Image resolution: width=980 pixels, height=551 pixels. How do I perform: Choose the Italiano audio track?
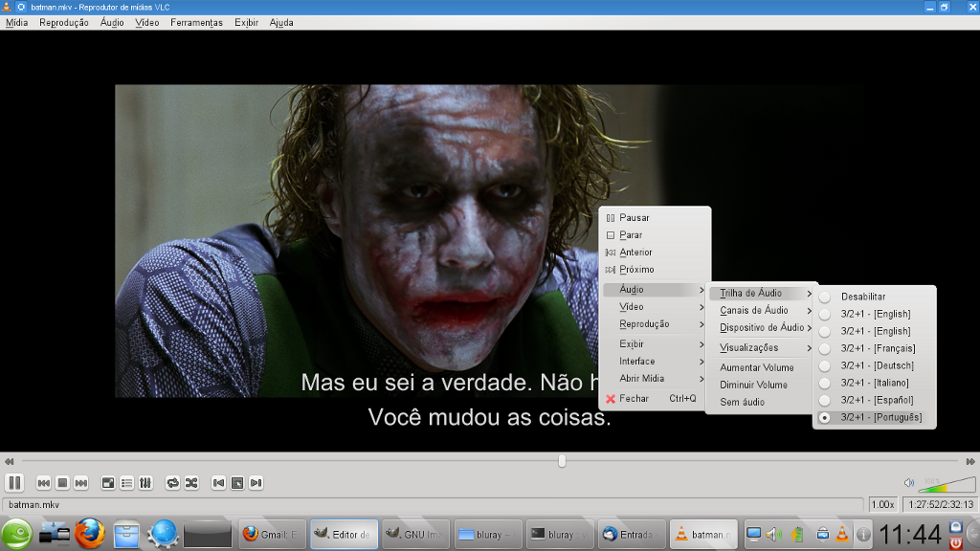coord(875,383)
